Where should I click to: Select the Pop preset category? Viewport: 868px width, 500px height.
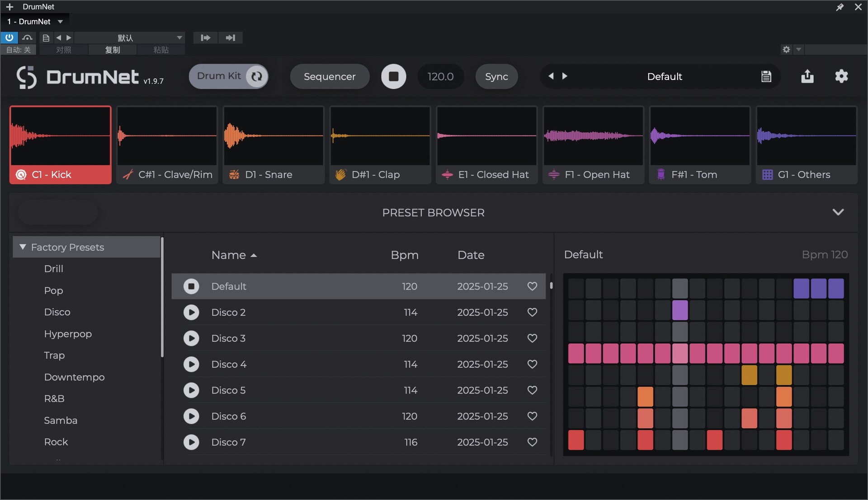pos(53,290)
